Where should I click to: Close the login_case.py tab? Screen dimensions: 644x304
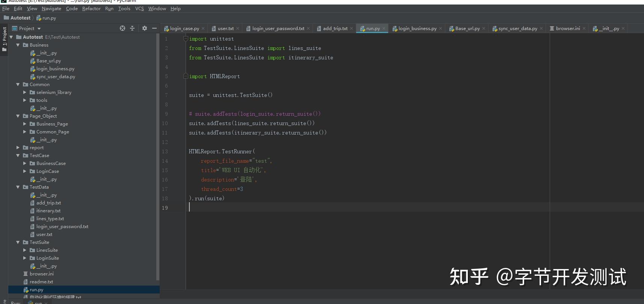(x=203, y=28)
